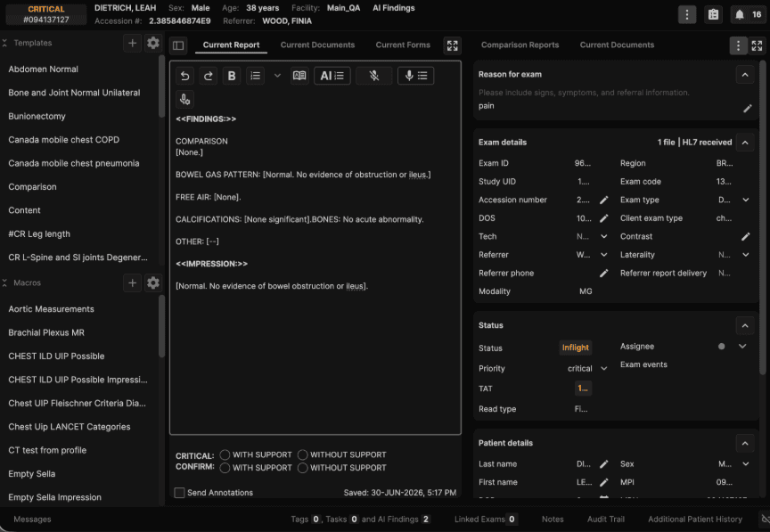Open the Priority critical dropdown
This screenshot has height=532, width=770.
click(604, 368)
